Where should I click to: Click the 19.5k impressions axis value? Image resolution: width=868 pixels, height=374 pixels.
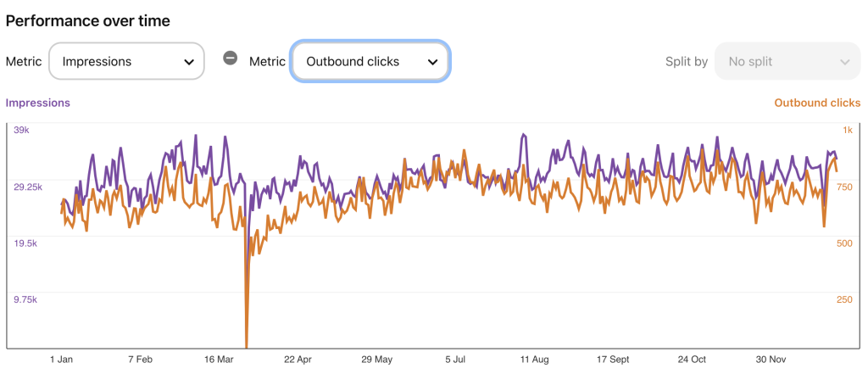pyautogui.click(x=23, y=243)
